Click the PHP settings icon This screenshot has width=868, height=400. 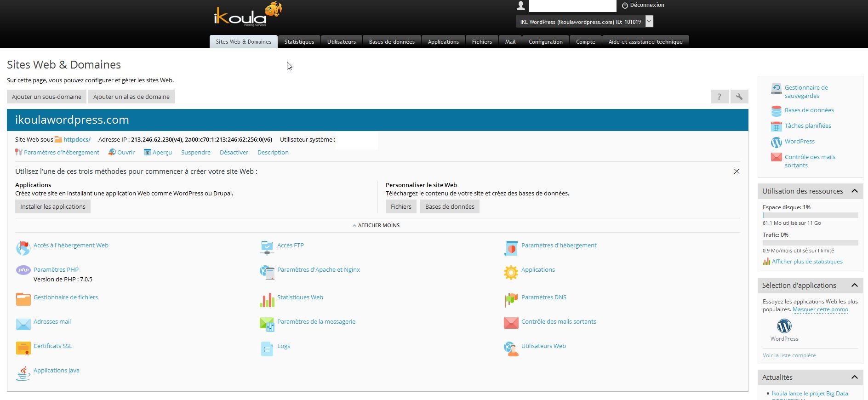(23, 270)
